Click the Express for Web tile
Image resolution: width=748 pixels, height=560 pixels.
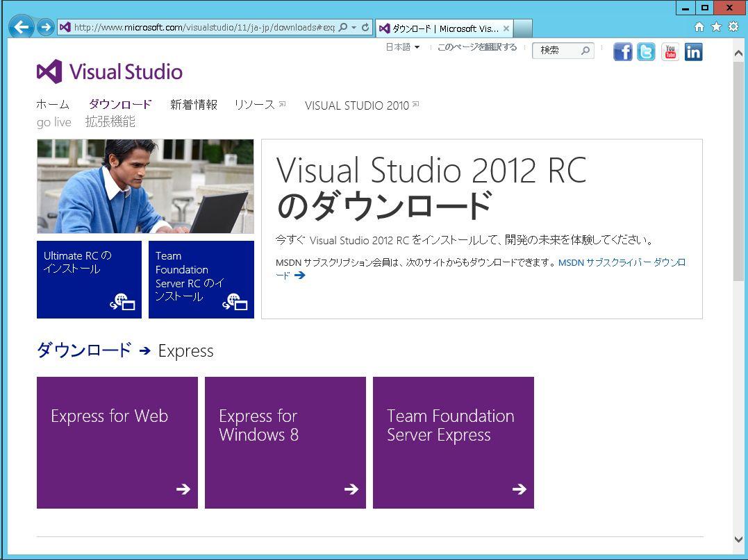(x=117, y=442)
